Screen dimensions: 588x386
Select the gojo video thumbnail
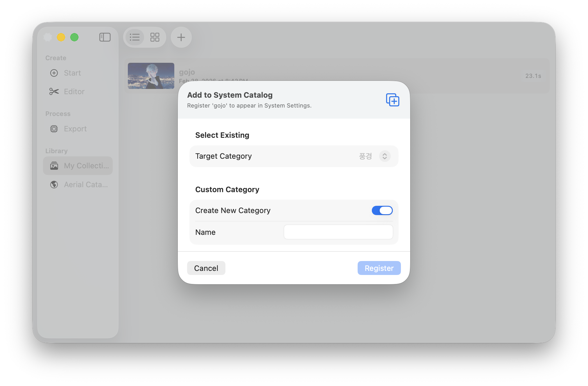[x=151, y=76]
